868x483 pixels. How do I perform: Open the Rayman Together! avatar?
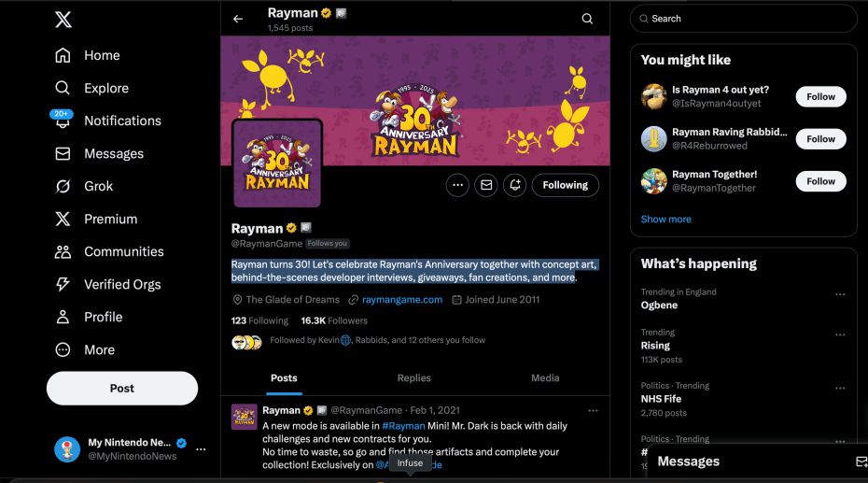pos(653,181)
